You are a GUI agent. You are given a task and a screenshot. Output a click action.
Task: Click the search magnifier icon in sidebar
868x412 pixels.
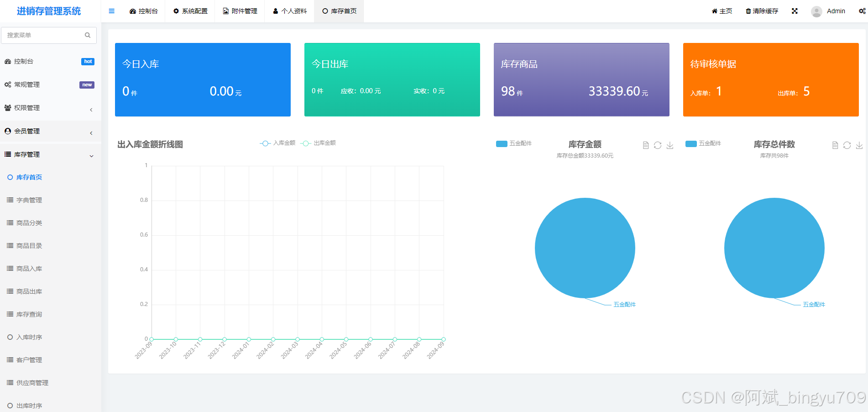pyautogui.click(x=88, y=35)
